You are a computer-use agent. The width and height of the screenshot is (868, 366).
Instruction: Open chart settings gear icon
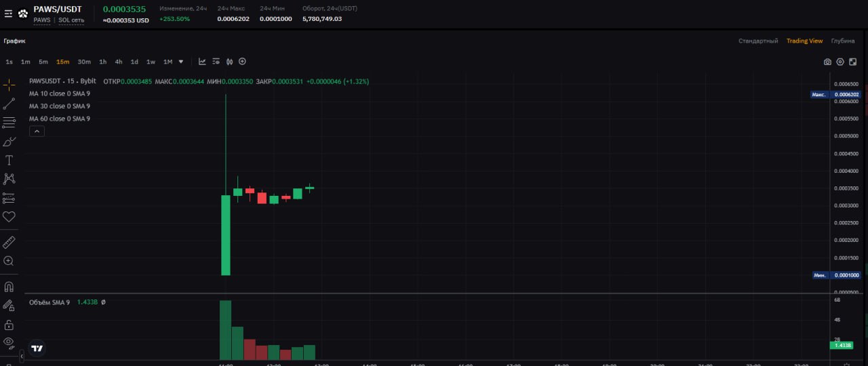click(840, 62)
